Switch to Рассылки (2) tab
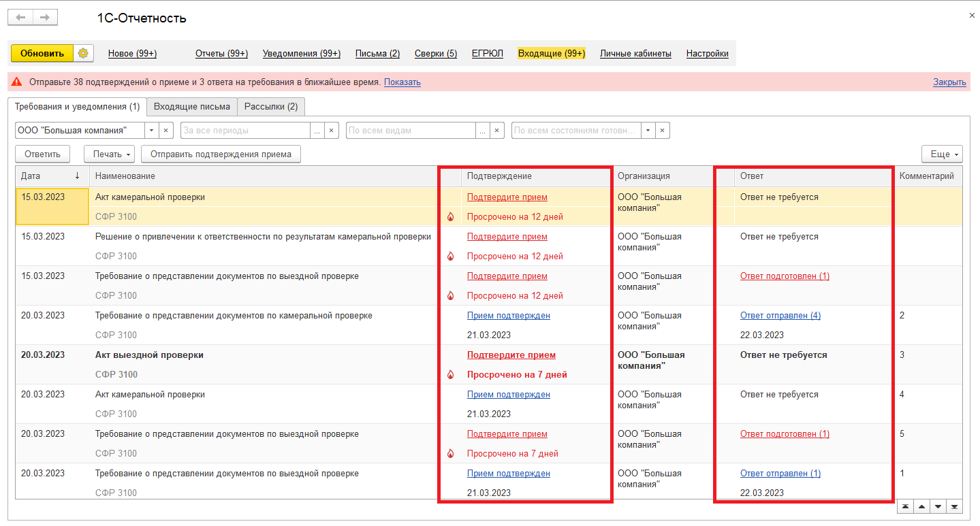 tap(271, 107)
